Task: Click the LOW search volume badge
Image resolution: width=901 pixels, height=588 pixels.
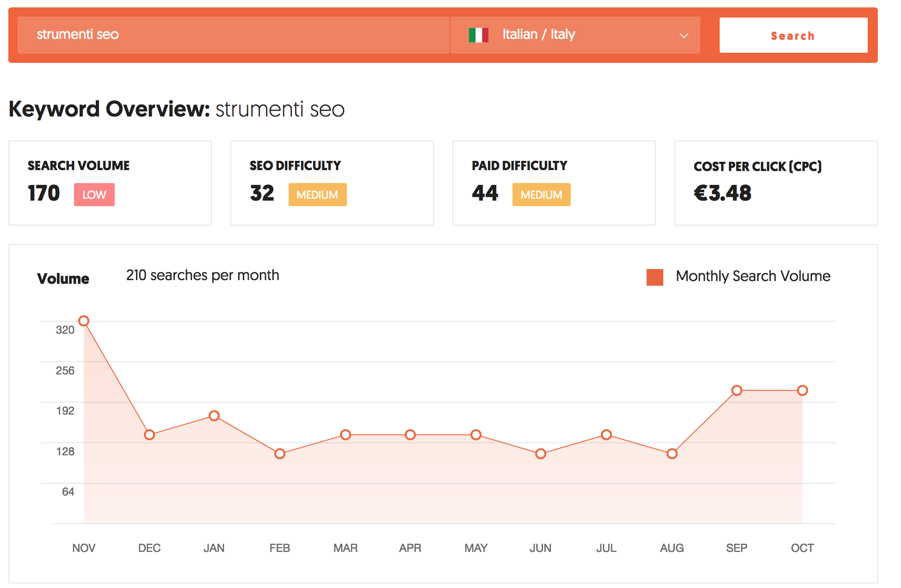Action: [x=94, y=195]
